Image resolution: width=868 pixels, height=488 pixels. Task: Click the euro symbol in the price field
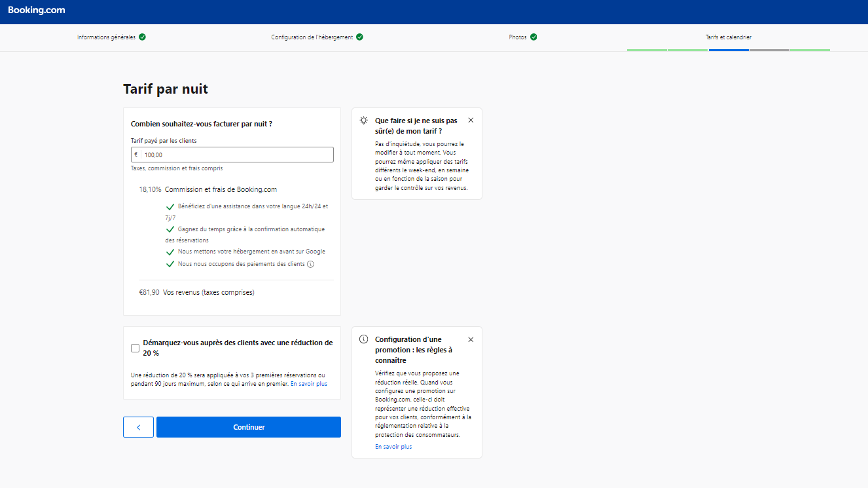[x=136, y=155]
